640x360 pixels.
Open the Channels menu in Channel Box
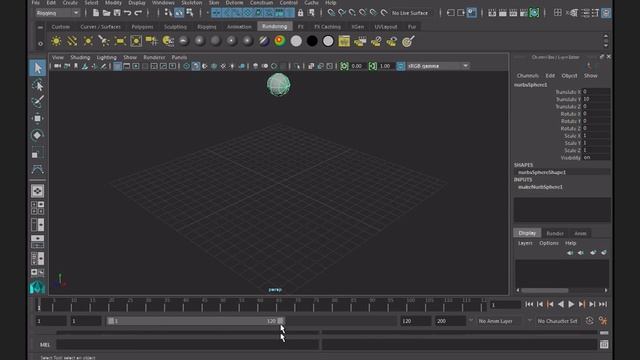pos(527,76)
